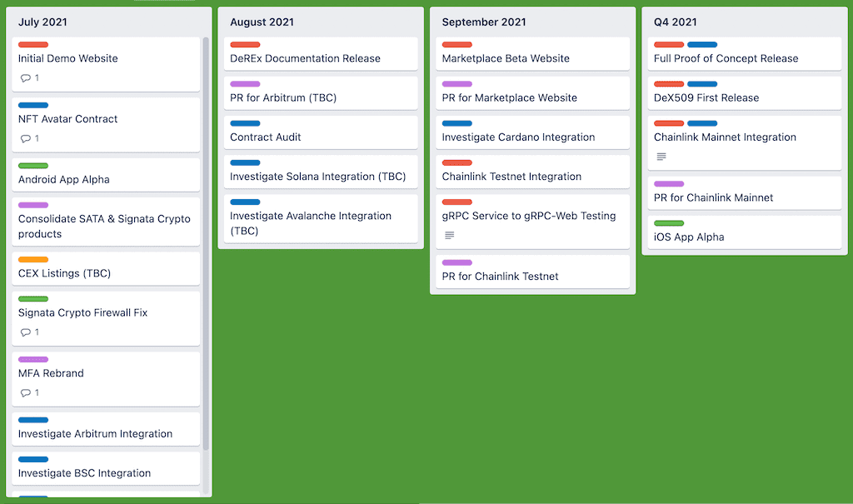Click green label on Android App Alpha card
Viewport: 853px width, 504px height.
coord(33,166)
